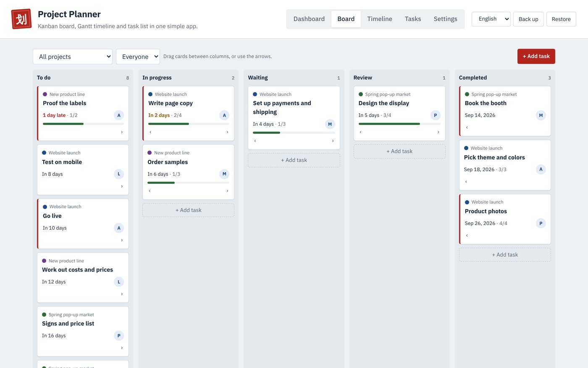Open the Everyone assignee filter dropdown
This screenshot has width=588, height=368.
pos(138,57)
